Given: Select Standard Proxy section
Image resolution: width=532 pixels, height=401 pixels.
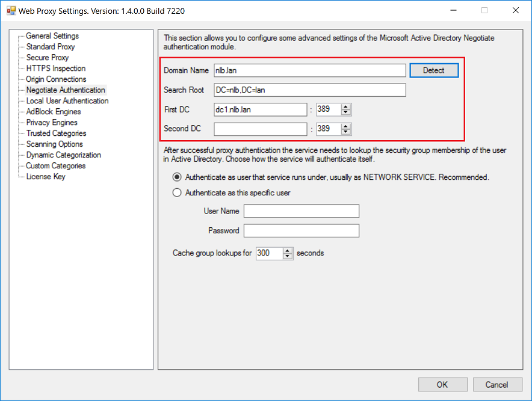Looking at the screenshot, I should 51,47.
